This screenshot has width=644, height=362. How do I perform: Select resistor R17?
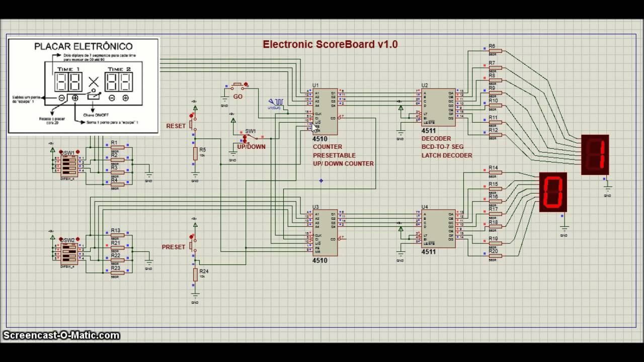coord(495,214)
